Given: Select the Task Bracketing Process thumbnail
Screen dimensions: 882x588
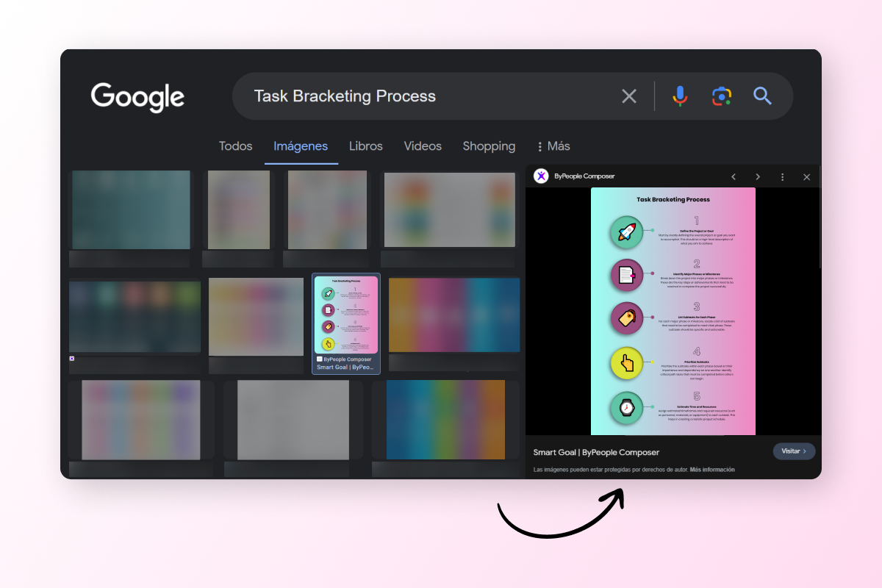Looking at the screenshot, I should [x=345, y=315].
